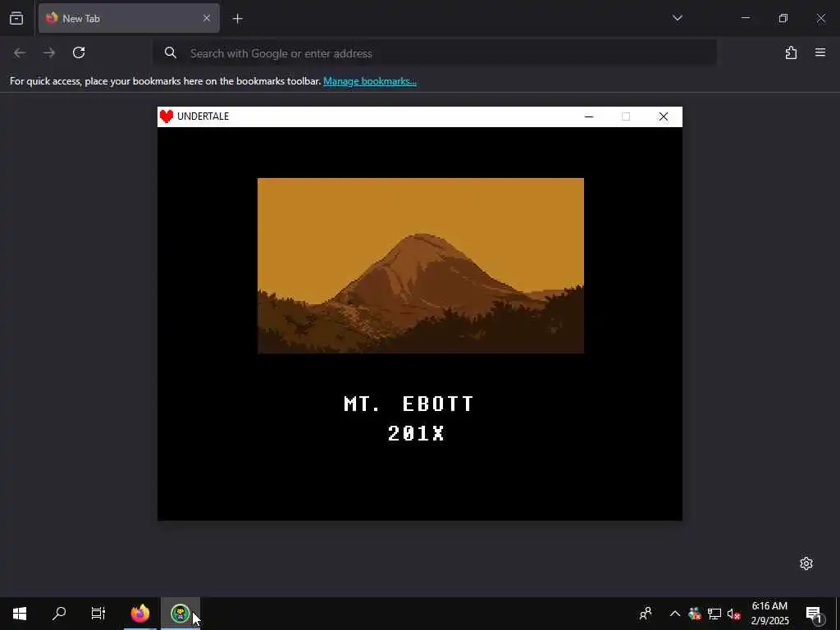Open Task View on the taskbar
This screenshot has height=630, width=840.
pos(98,614)
